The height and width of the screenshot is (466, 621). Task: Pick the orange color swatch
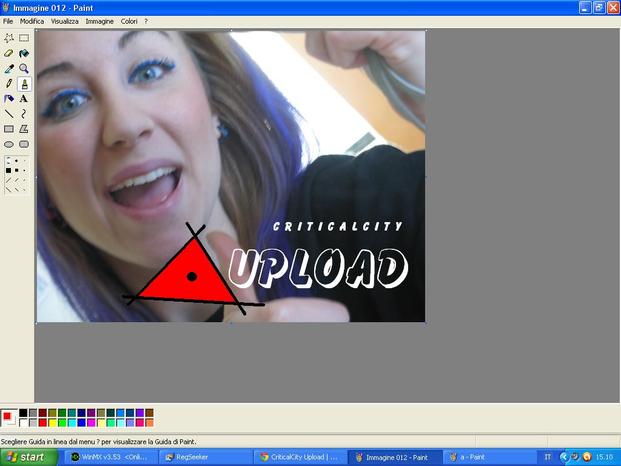(149, 423)
